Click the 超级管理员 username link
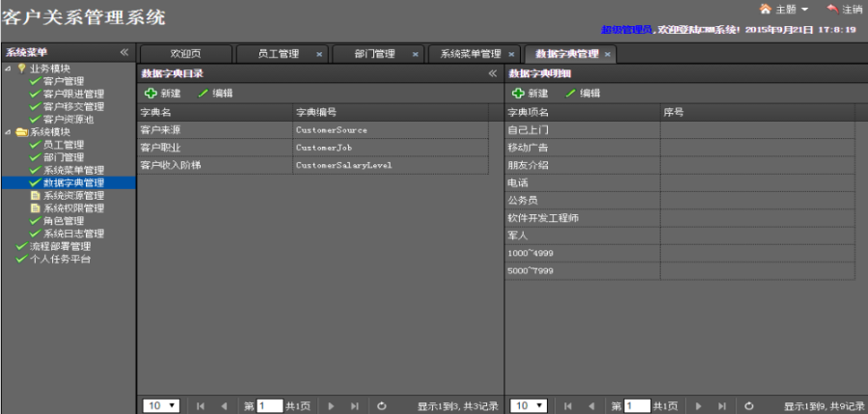The width and height of the screenshot is (868, 414). 627,29
